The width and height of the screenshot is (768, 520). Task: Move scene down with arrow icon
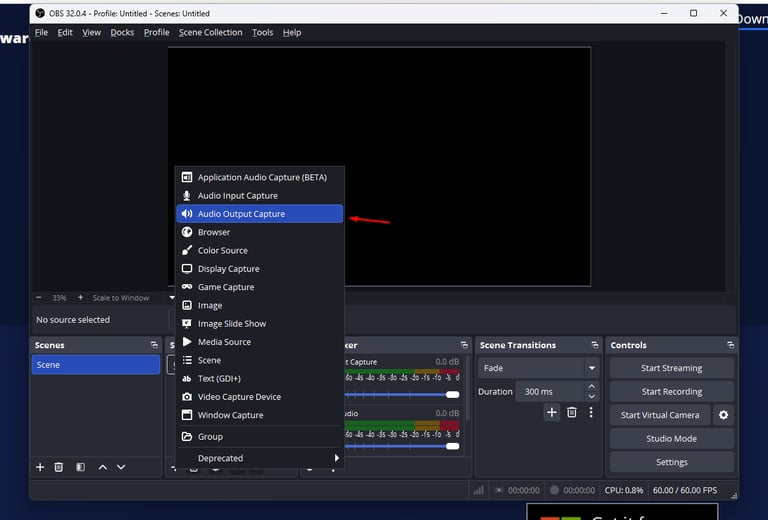[x=121, y=467]
